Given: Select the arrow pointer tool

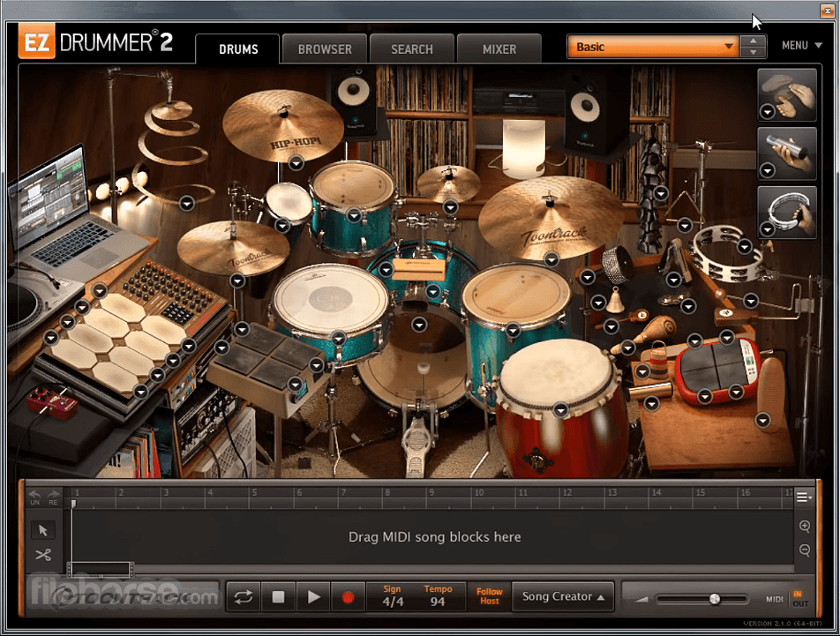Looking at the screenshot, I should tap(43, 530).
